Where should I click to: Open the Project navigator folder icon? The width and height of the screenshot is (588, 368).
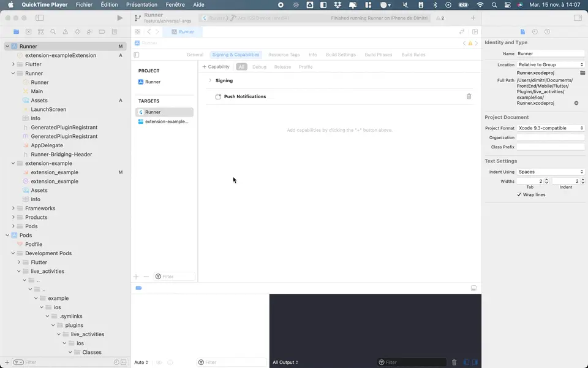coord(16,32)
